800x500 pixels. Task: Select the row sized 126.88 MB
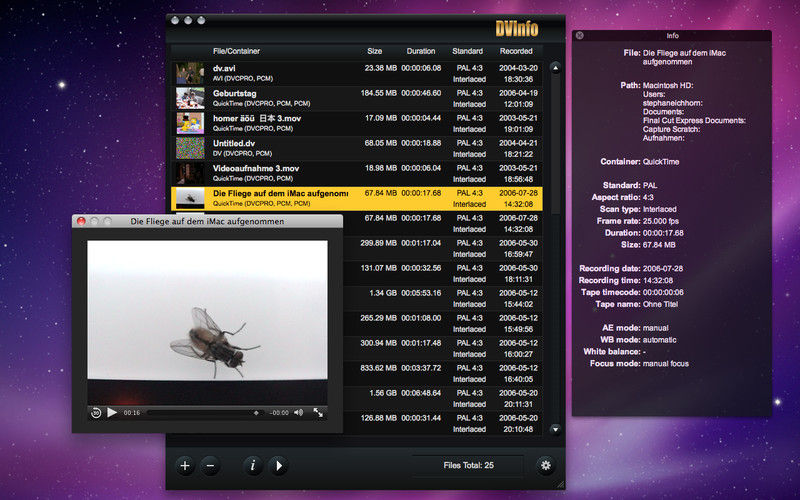click(x=442, y=423)
